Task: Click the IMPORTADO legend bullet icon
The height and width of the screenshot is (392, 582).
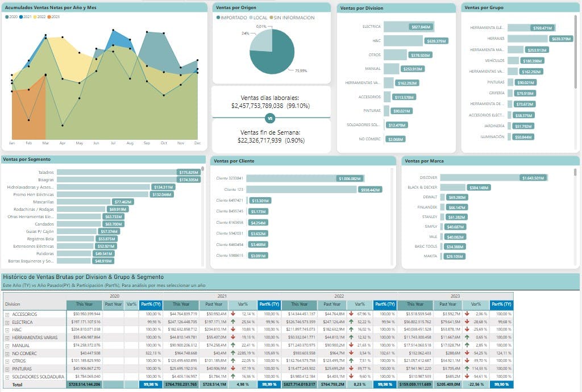Action: click(218, 18)
